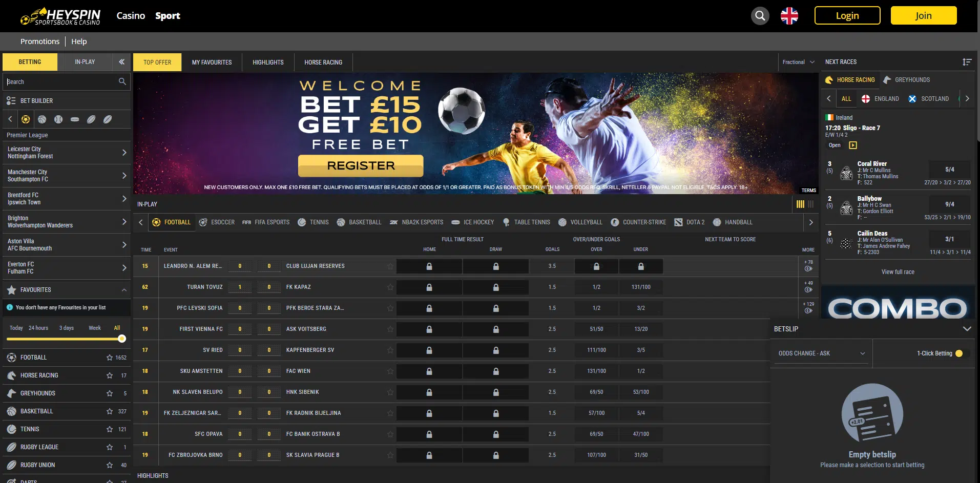This screenshot has width=980, height=483.
Task: Click the Login button
Action: pyautogui.click(x=847, y=16)
